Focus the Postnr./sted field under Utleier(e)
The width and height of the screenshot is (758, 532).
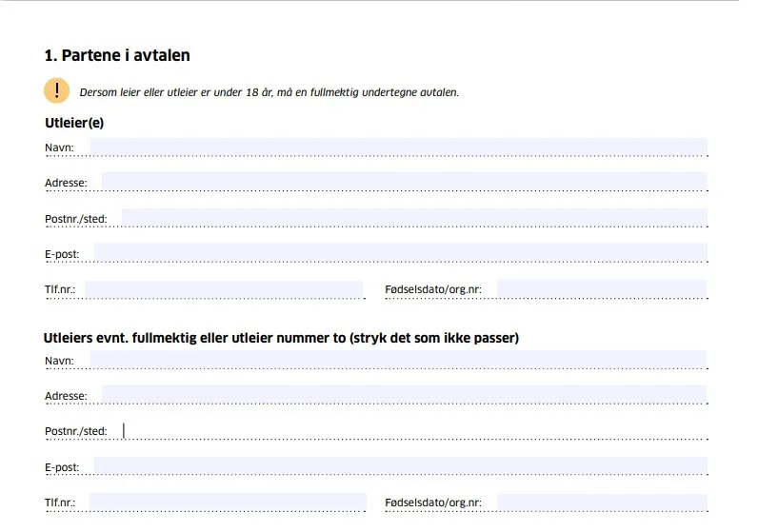point(413,218)
